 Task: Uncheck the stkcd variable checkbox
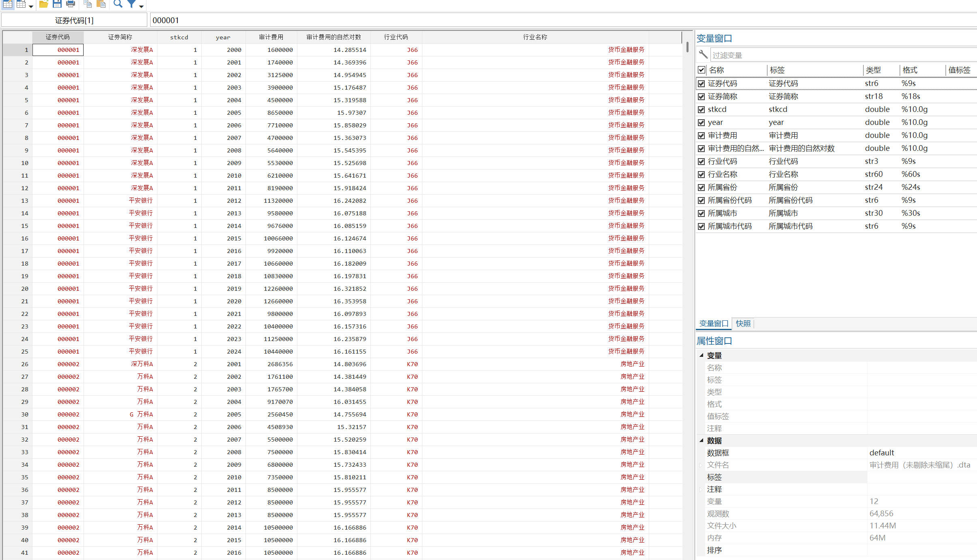pos(701,109)
